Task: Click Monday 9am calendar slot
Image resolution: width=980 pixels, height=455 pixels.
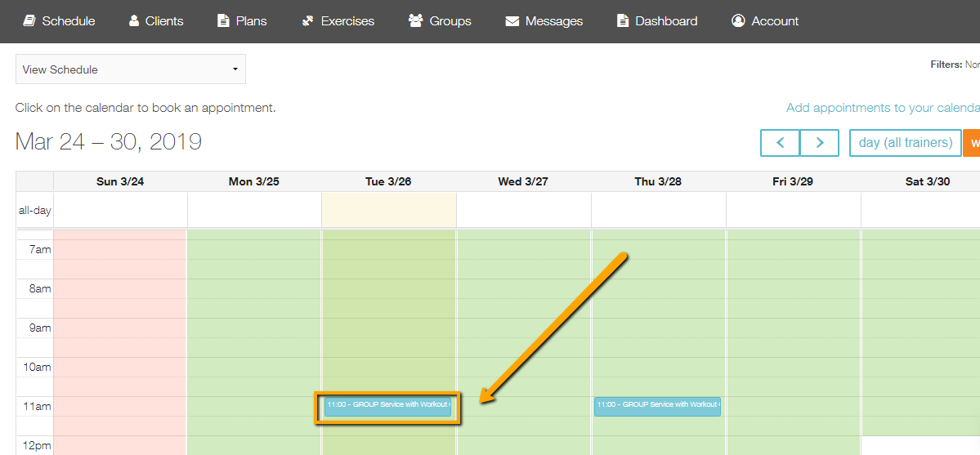Action: point(254,328)
